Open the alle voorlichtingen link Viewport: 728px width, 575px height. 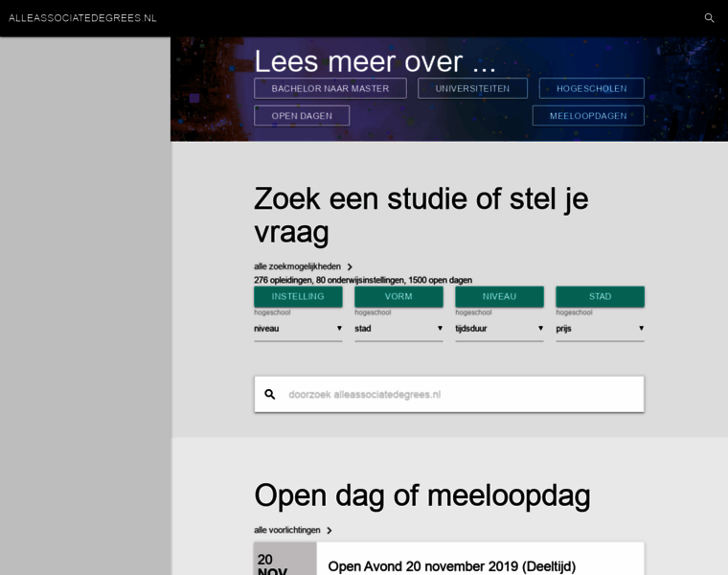[x=287, y=530]
